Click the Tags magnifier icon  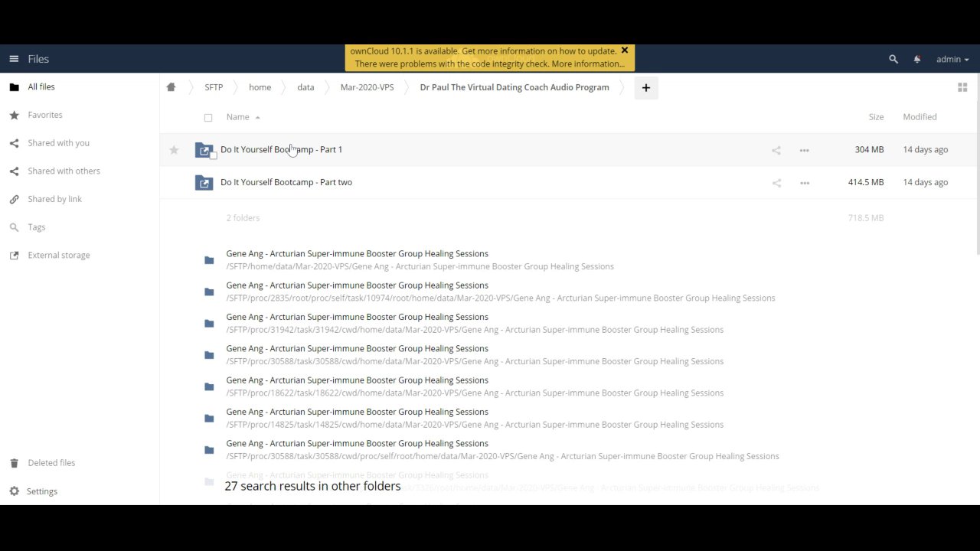coord(14,227)
